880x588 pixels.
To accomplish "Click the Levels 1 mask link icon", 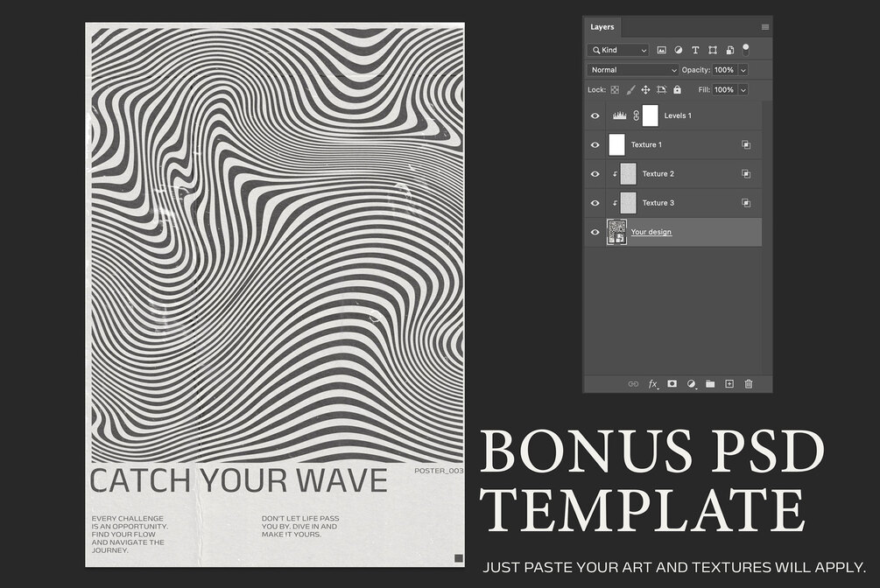I will pos(636,115).
